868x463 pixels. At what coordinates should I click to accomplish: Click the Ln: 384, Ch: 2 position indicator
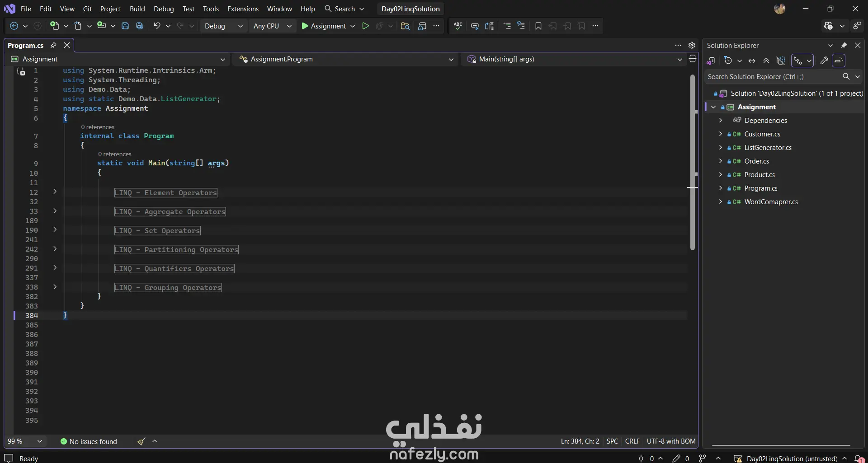580,441
